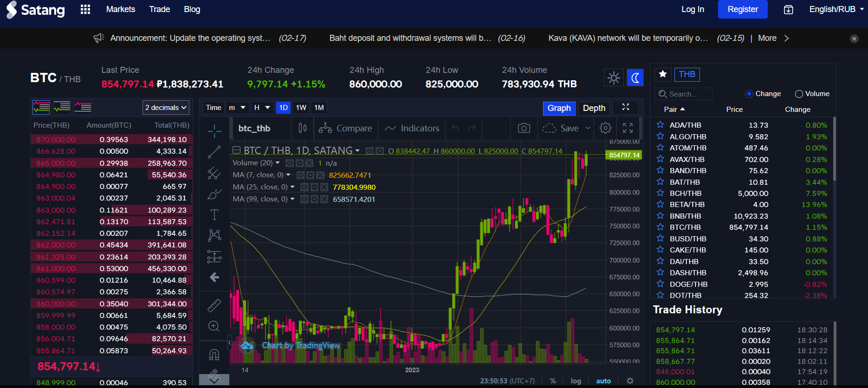Select the trend line drawing tool

(214, 152)
